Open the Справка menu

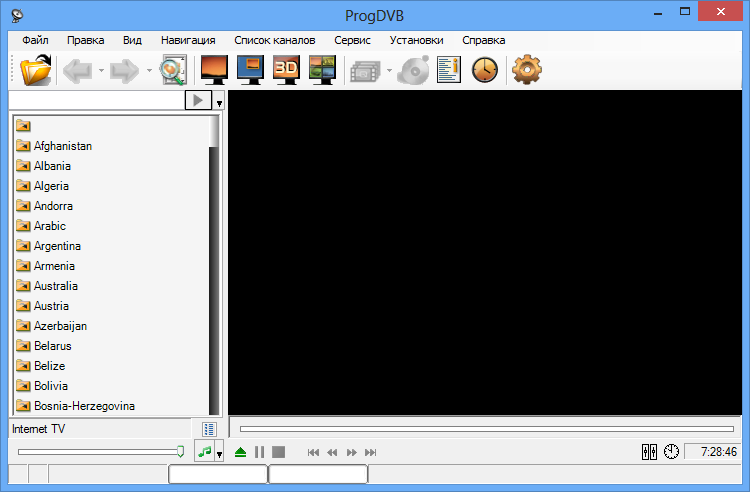click(484, 40)
